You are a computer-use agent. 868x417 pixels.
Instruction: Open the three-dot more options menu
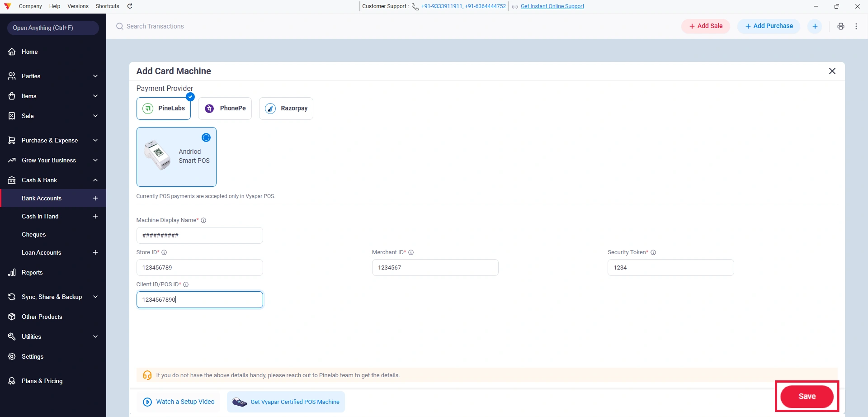coord(856,26)
